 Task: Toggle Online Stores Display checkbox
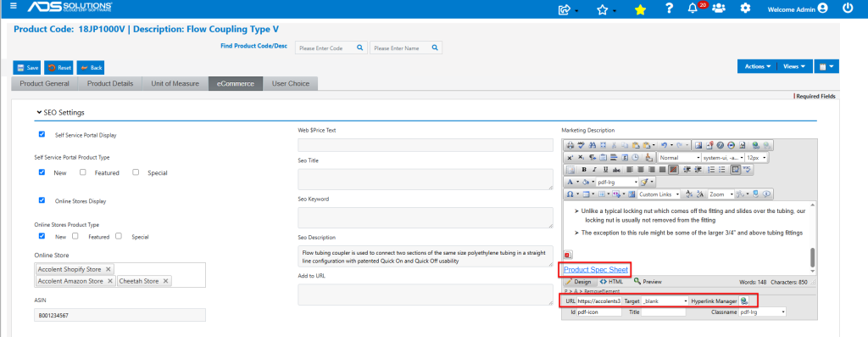[42, 200]
